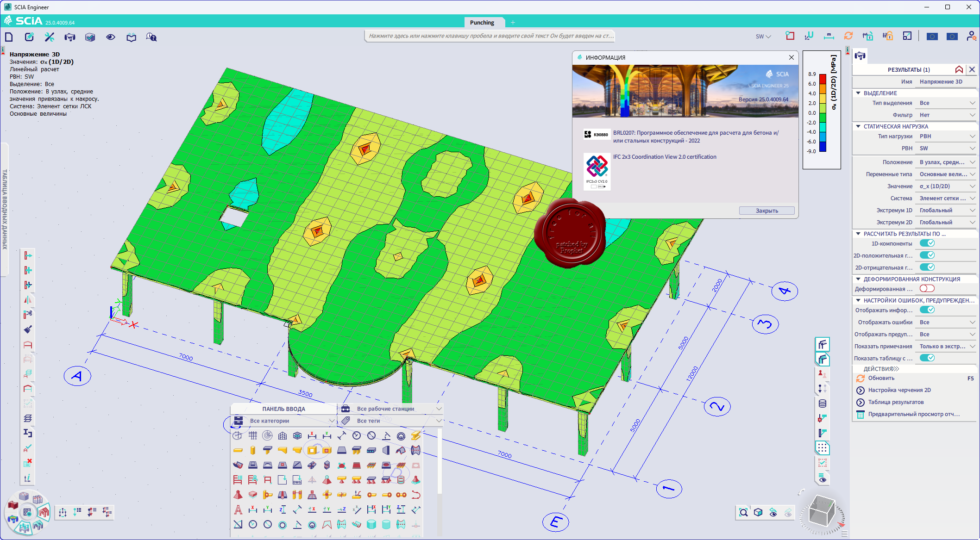
Task: Select the yellow column icon in input panel
Action: click(253, 450)
